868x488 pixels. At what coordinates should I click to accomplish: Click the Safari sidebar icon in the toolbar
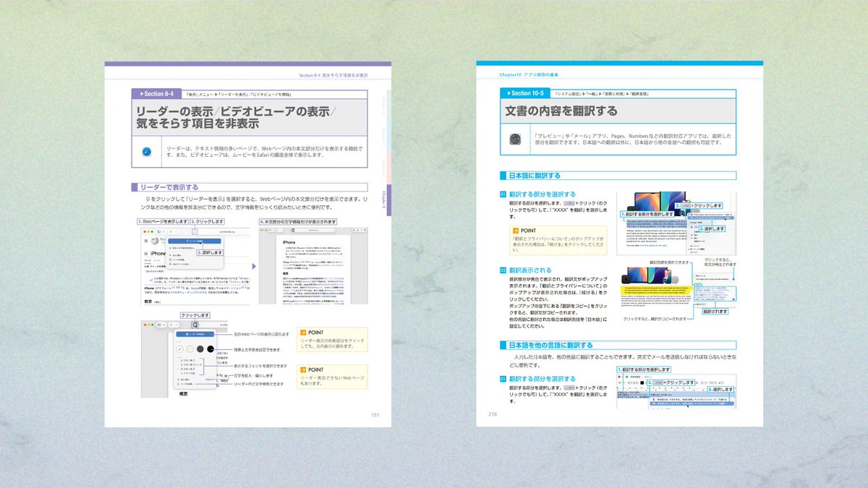click(159, 231)
